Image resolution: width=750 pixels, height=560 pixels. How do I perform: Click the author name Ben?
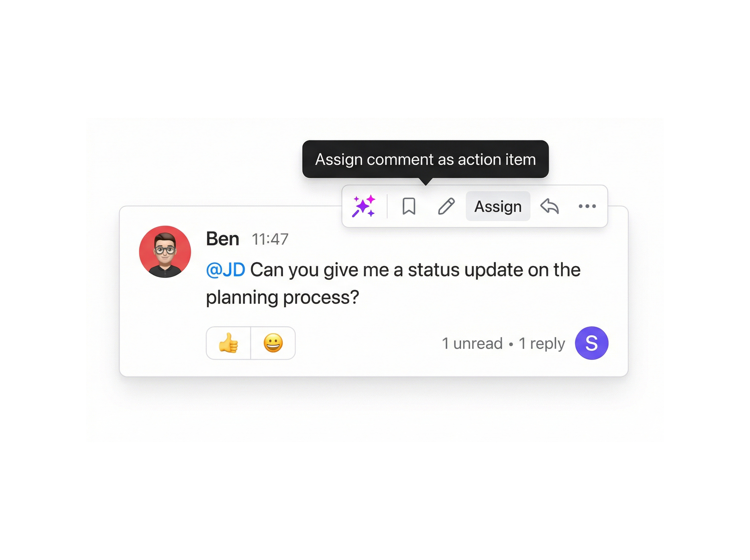pyautogui.click(x=222, y=239)
